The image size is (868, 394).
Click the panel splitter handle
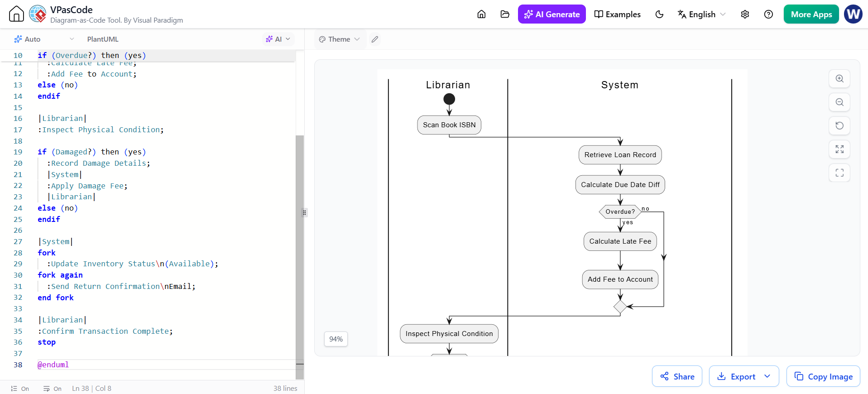point(305,212)
